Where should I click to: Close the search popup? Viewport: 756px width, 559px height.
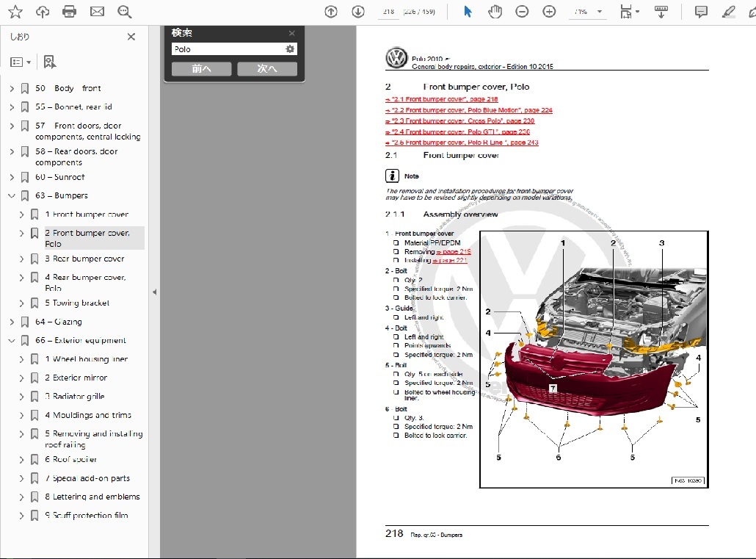coord(291,33)
